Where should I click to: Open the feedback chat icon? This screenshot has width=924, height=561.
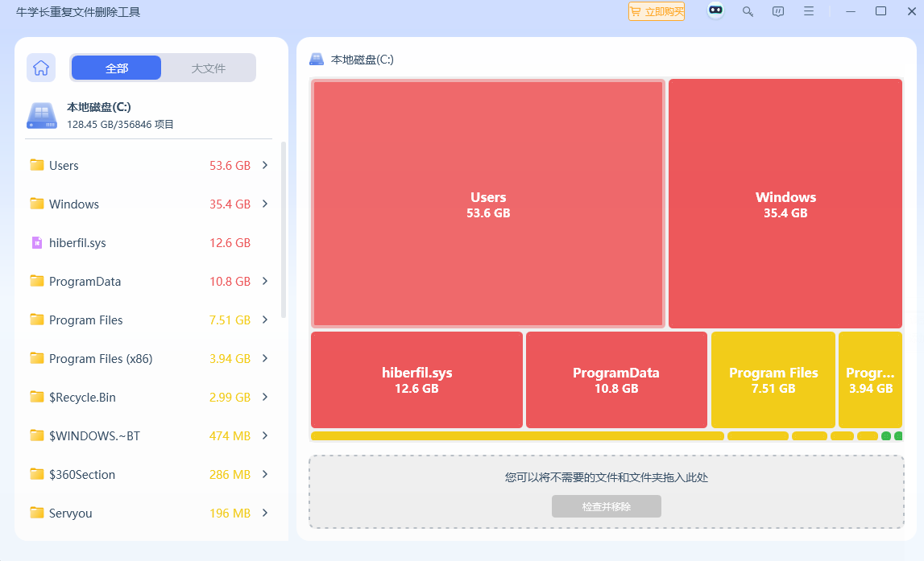point(778,11)
